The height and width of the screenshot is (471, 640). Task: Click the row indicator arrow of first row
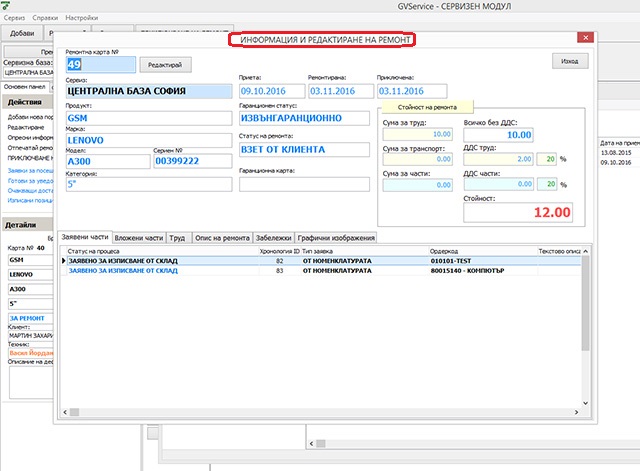pyautogui.click(x=64, y=261)
